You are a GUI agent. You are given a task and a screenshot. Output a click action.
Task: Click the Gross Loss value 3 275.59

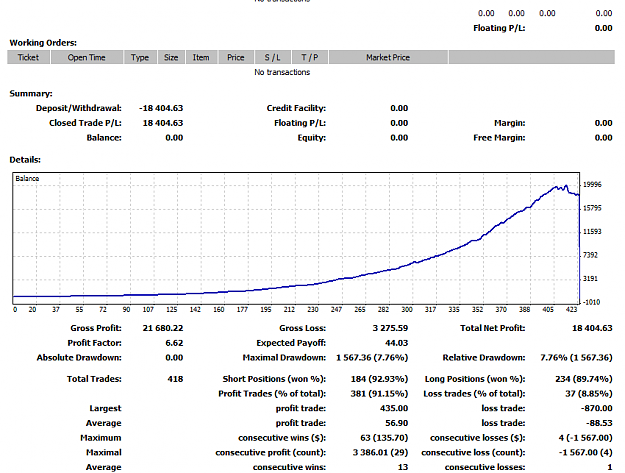pos(390,328)
